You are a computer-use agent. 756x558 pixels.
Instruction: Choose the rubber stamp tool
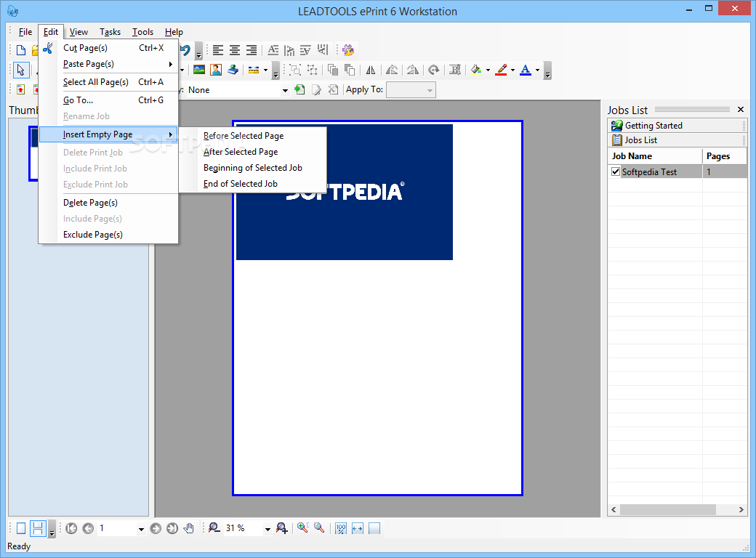[233, 70]
